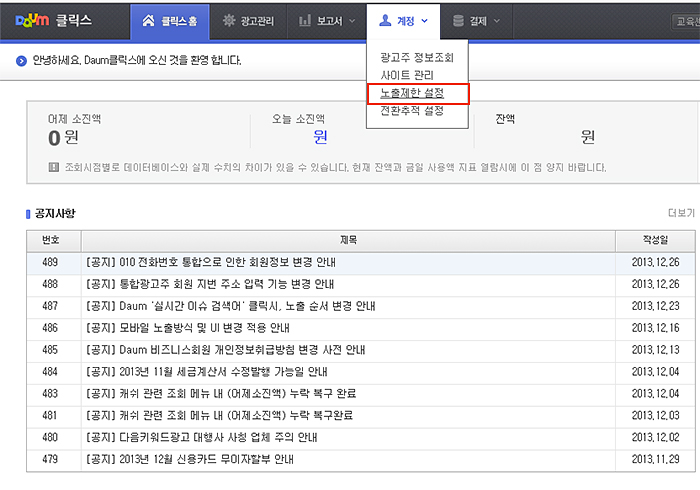Screen dimensions: 700x490
Task: Click date 2013.12.02 in the table
Action: point(655,437)
